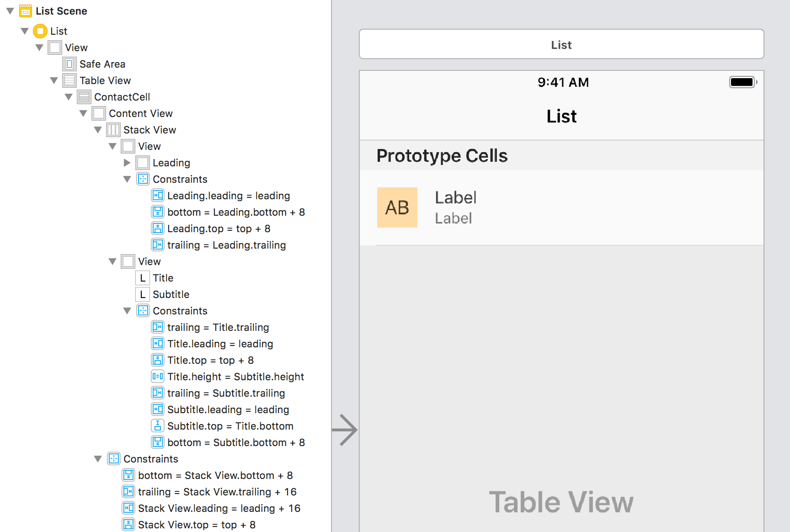Collapse the List view controller triangle
790x532 pixels.
[x=25, y=31]
